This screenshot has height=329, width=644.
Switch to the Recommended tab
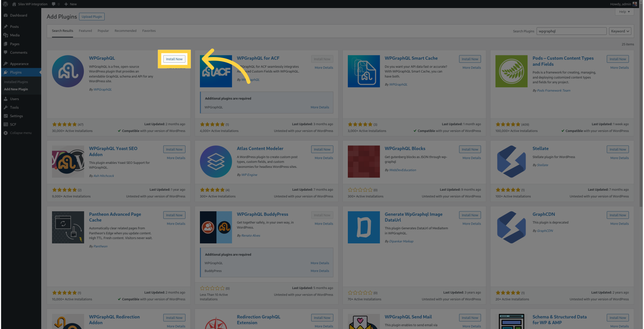125,31
